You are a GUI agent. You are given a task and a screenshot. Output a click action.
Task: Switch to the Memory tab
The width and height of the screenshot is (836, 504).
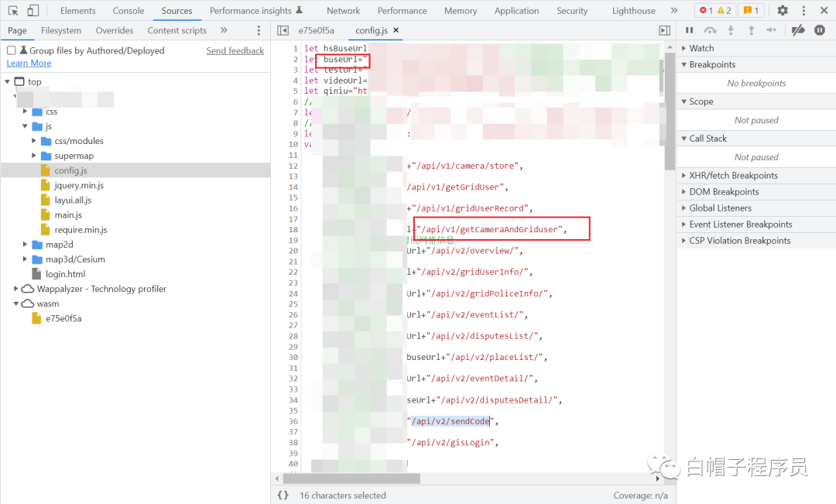(461, 10)
